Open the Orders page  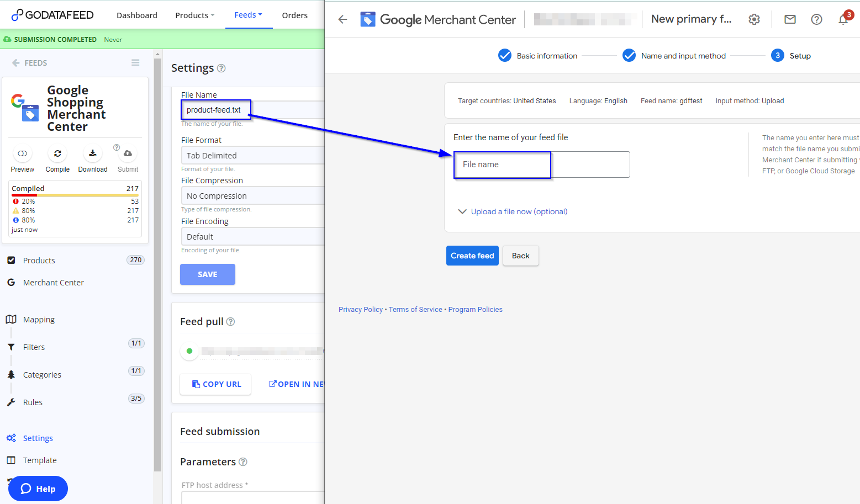pos(294,15)
